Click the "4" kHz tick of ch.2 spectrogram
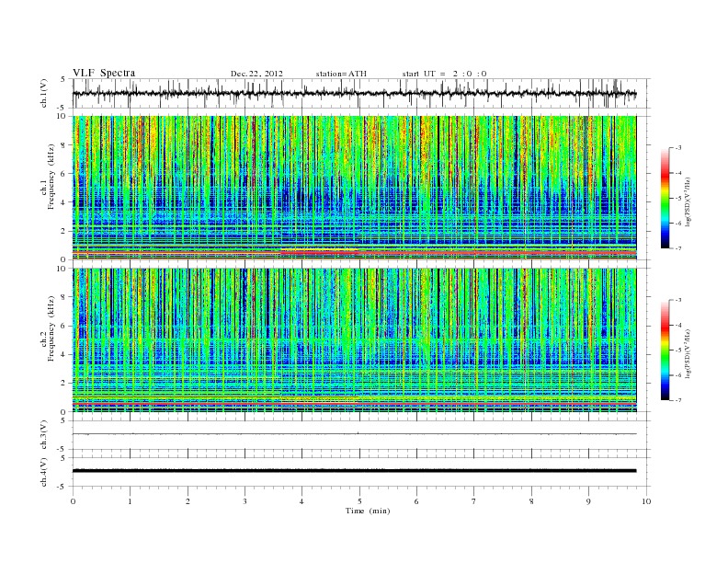The image size is (728, 563). point(63,355)
